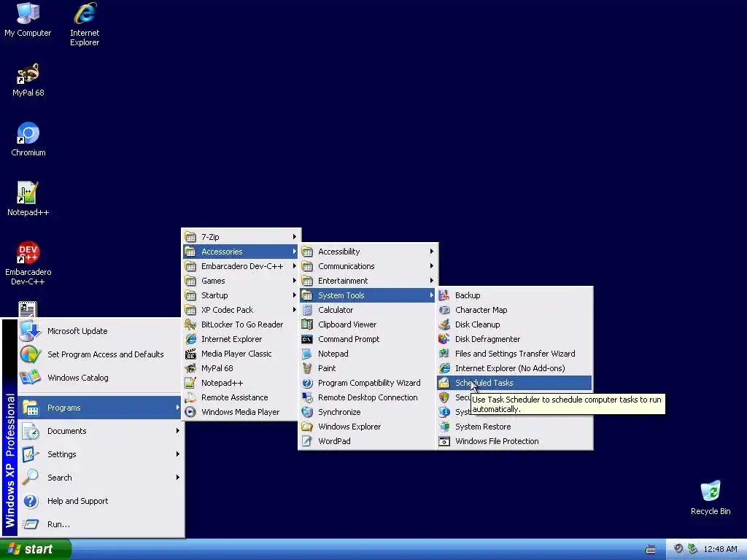747x560 pixels.
Task: Expand the Communications submenu
Action: point(368,266)
